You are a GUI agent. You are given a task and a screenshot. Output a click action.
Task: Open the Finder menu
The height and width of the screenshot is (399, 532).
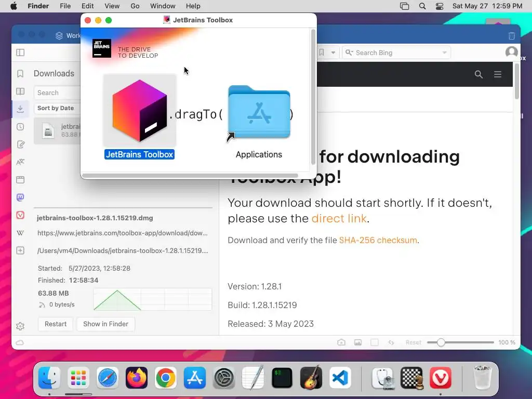pyautogui.click(x=38, y=6)
